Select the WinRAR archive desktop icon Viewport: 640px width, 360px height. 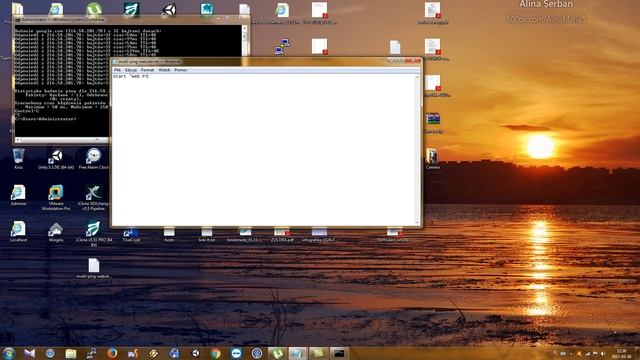pyautogui.click(x=433, y=122)
